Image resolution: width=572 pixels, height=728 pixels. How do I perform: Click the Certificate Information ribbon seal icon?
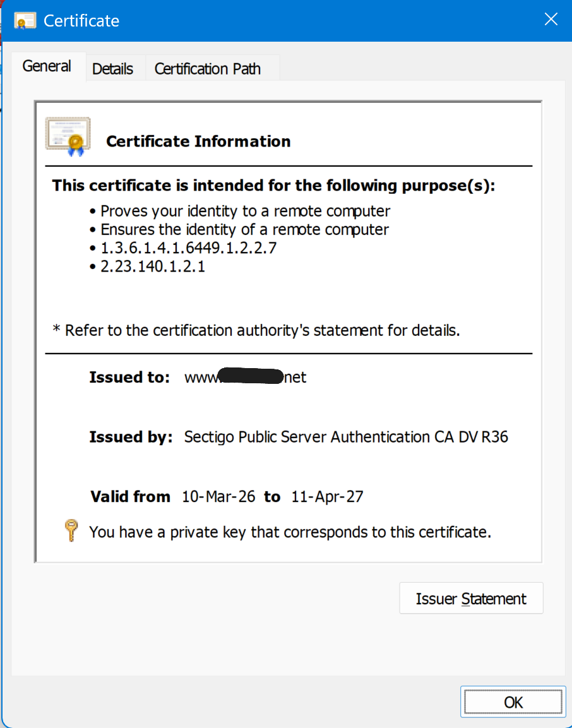point(68,136)
